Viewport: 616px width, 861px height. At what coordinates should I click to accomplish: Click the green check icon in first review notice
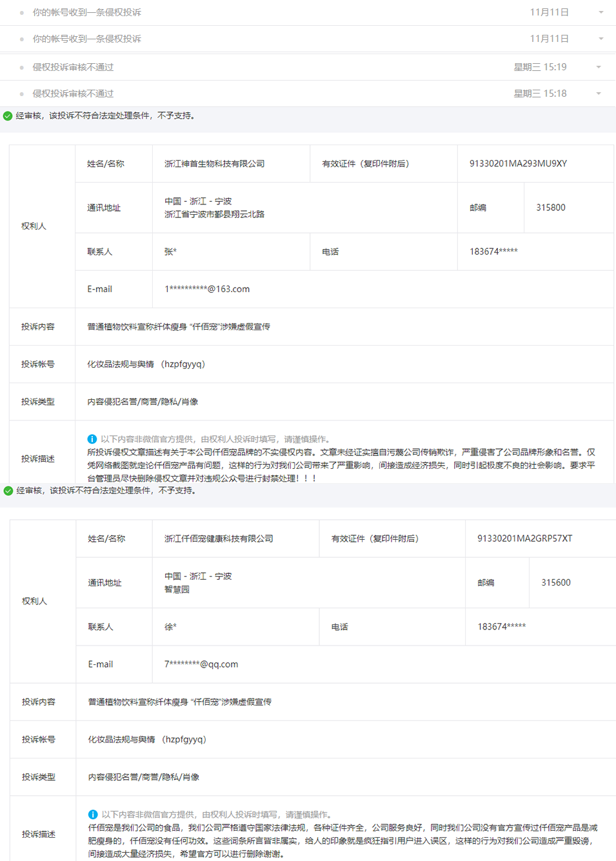point(8,116)
